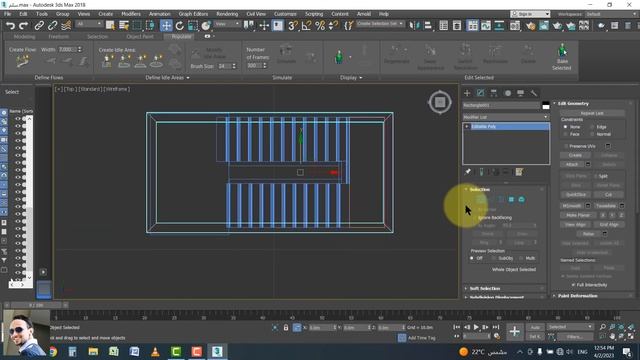
Task: Select Element sub-object level icon
Action: tap(522, 200)
